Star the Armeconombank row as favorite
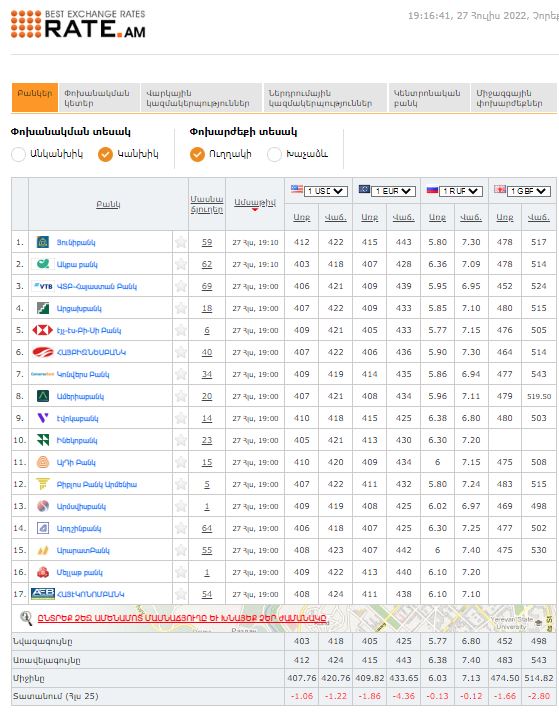Viewport: 559px width, 712px height. click(181, 594)
